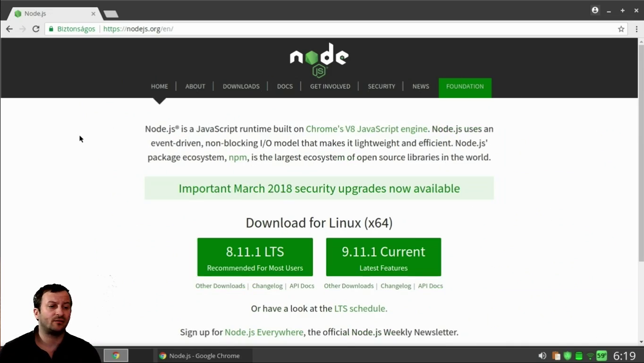
Task: Open the SECURITY navigation item
Action: point(381,86)
